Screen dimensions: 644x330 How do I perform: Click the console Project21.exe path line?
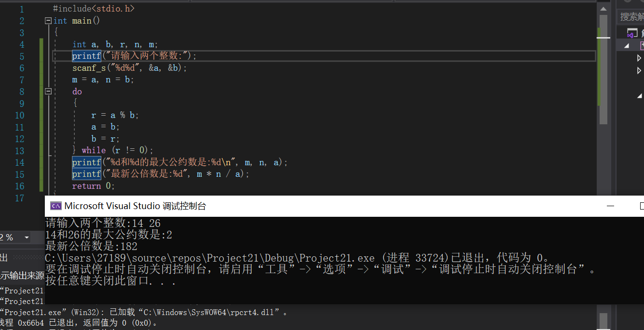[x=297, y=258]
